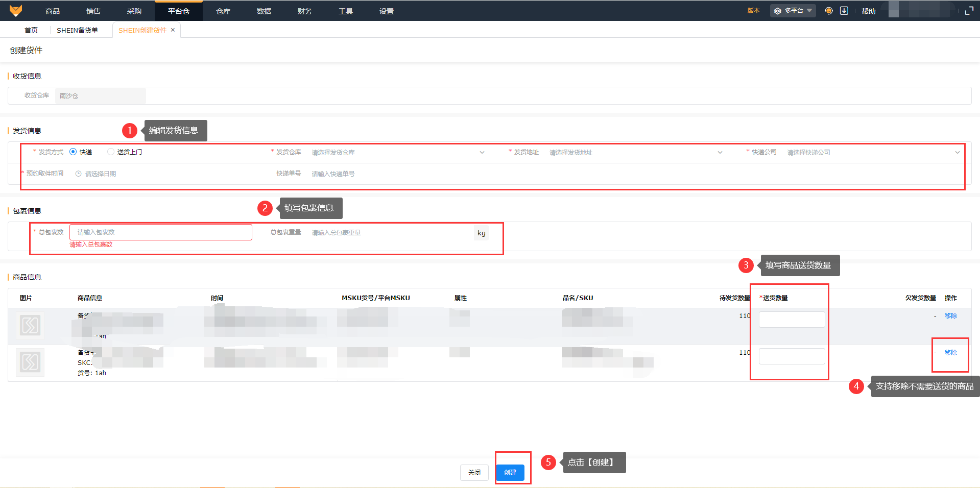
Task: Open the 仓库 menu
Action: pos(223,11)
